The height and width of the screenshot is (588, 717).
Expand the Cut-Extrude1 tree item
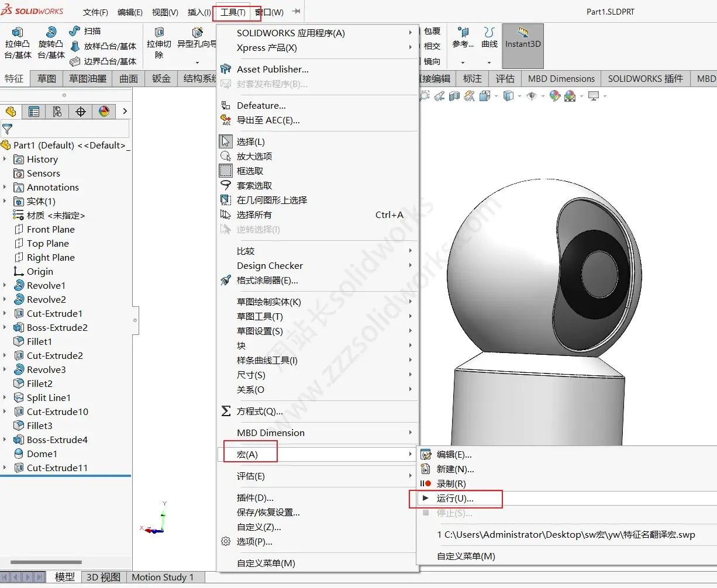coord(6,313)
